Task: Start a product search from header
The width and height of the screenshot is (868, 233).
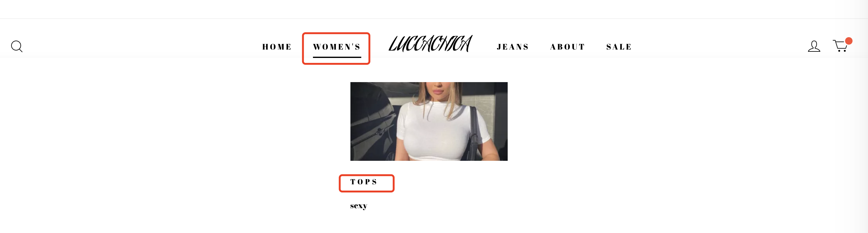Action: (x=17, y=46)
